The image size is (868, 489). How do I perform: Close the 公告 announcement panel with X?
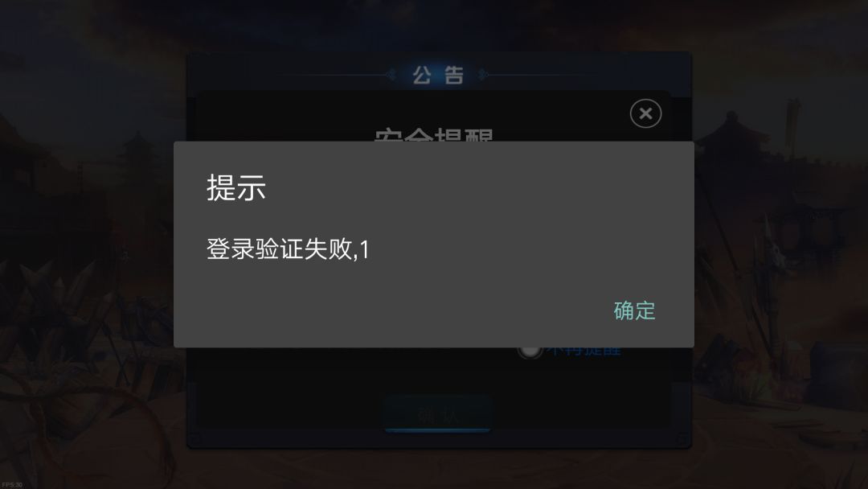(x=645, y=113)
